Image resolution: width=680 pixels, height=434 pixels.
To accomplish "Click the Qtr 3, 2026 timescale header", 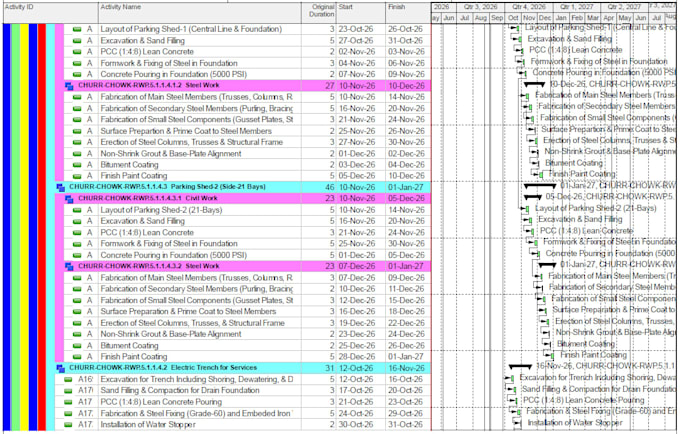I will tap(481, 7).
